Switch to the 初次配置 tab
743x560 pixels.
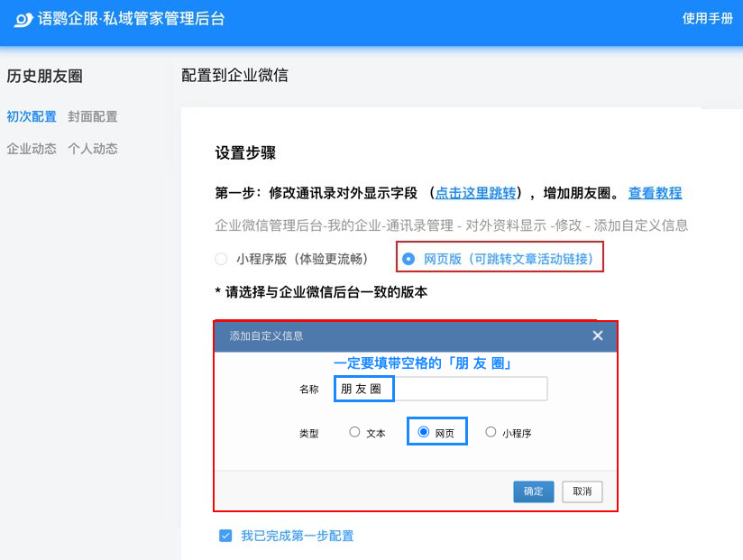[32, 116]
